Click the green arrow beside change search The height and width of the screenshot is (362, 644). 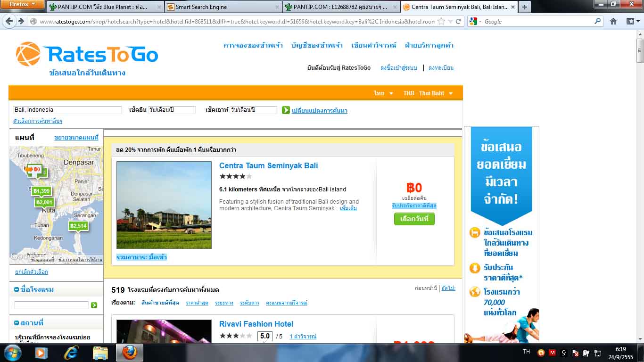[286, 110]
